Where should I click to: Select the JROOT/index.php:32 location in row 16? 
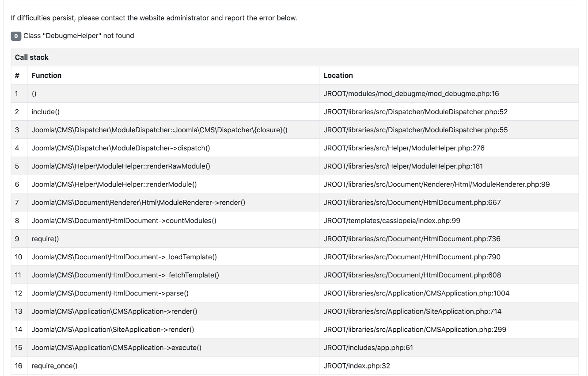coord(356,366)
